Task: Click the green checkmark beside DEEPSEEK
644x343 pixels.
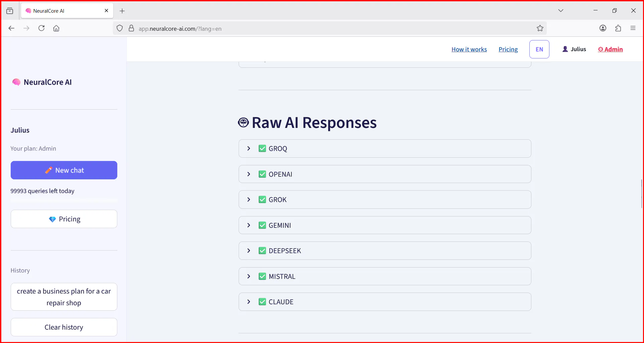Action: pyautogui.click(x=262, y=251)
